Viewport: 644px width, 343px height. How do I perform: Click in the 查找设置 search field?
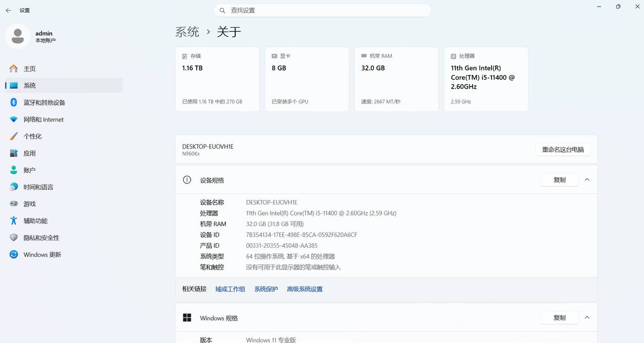tap(323, 10)
